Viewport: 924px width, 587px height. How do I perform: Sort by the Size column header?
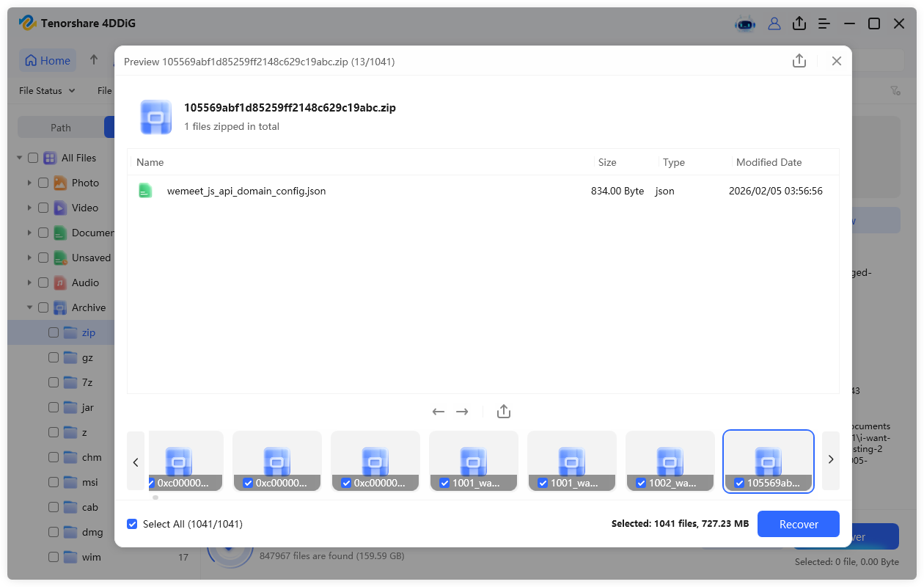(607, 162)
